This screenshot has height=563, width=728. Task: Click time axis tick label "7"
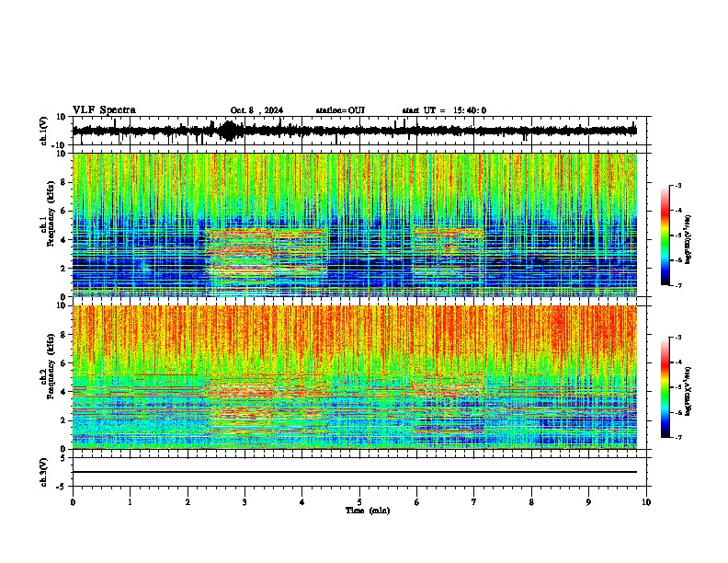coord(474,502)
